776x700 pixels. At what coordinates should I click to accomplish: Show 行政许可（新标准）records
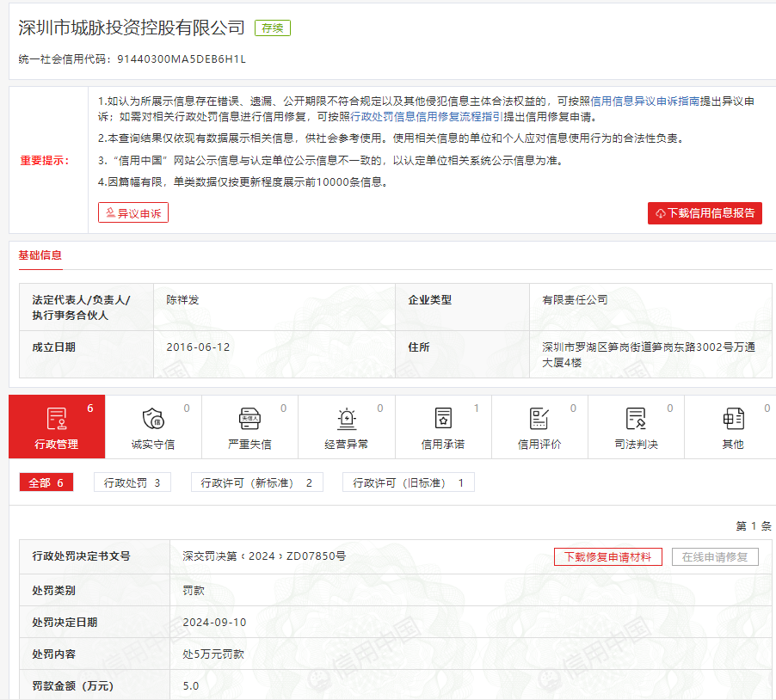(256, 483)
